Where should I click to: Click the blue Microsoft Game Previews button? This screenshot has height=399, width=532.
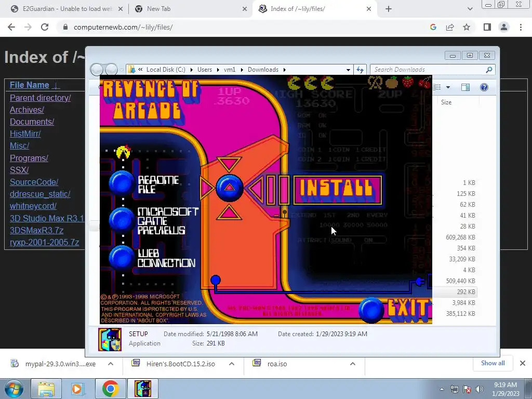(122, 220)
